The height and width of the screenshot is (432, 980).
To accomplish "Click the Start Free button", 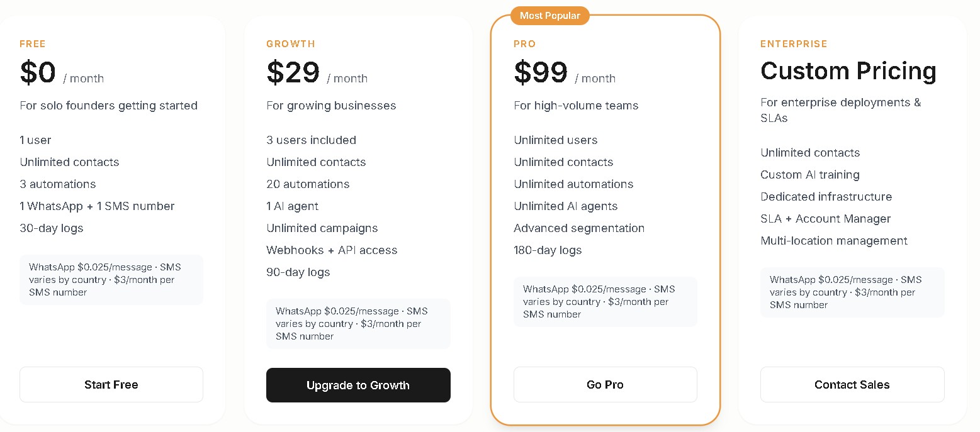I will point(111,384).
